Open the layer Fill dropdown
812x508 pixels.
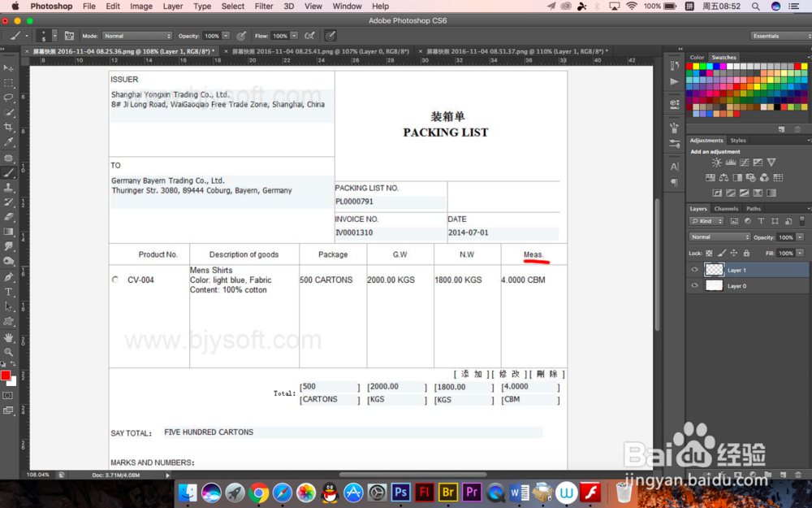[800, 253]
